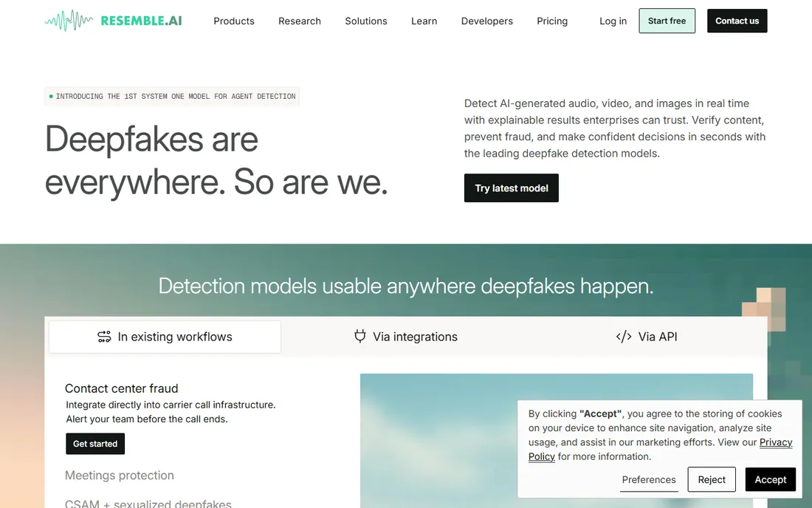Click the Contact us button
The height and width of the screenshot is (508, 812).
[737, 21]
